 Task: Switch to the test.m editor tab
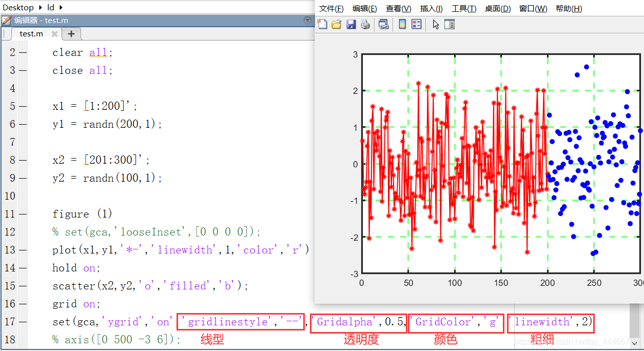[x=31, y=34]
